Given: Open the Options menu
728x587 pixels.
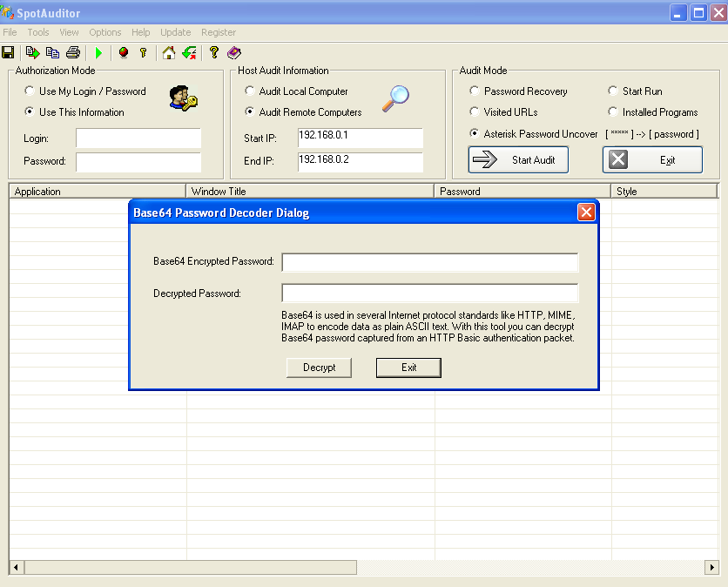Looking at the screenshot, I should click(x=104, y=32).
